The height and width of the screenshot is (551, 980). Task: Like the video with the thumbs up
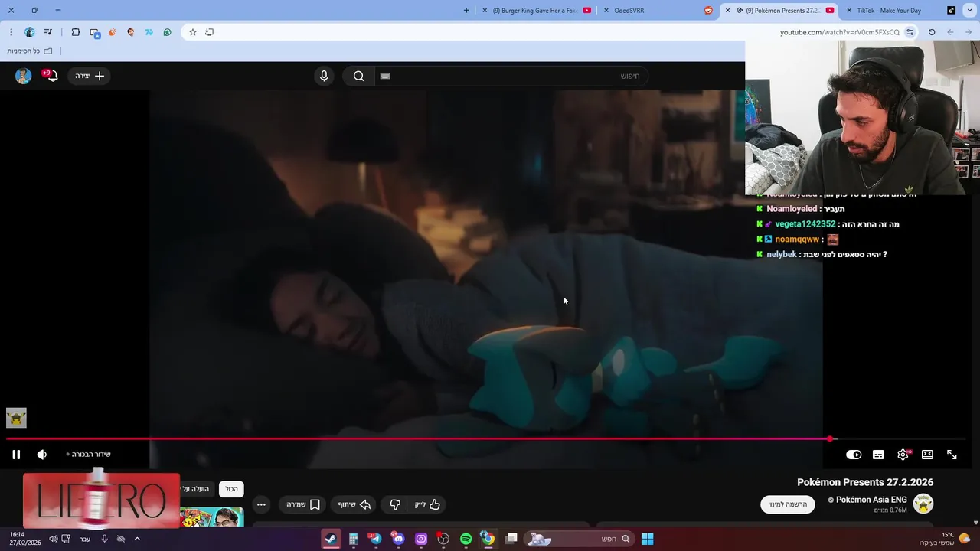point(427,504)
